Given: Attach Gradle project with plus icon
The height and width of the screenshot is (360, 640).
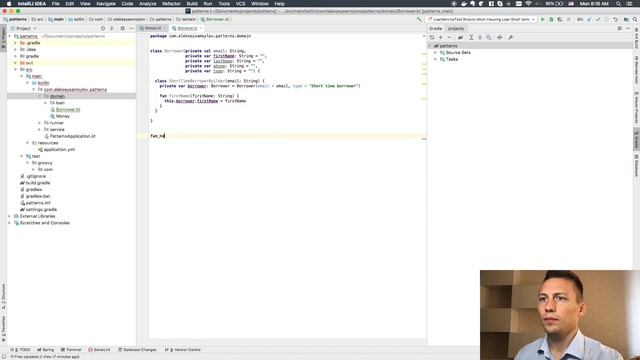Looking at the screenshot, I should [440, 38].
